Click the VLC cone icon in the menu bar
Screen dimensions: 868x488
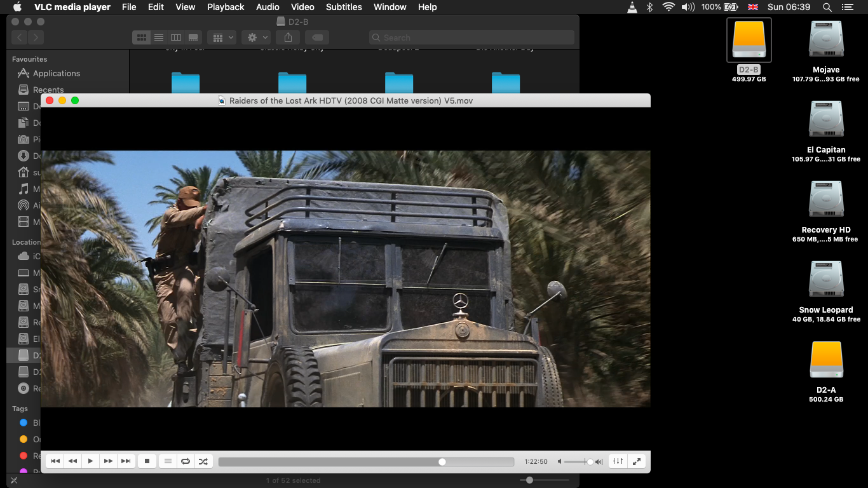tap(632, 7)
